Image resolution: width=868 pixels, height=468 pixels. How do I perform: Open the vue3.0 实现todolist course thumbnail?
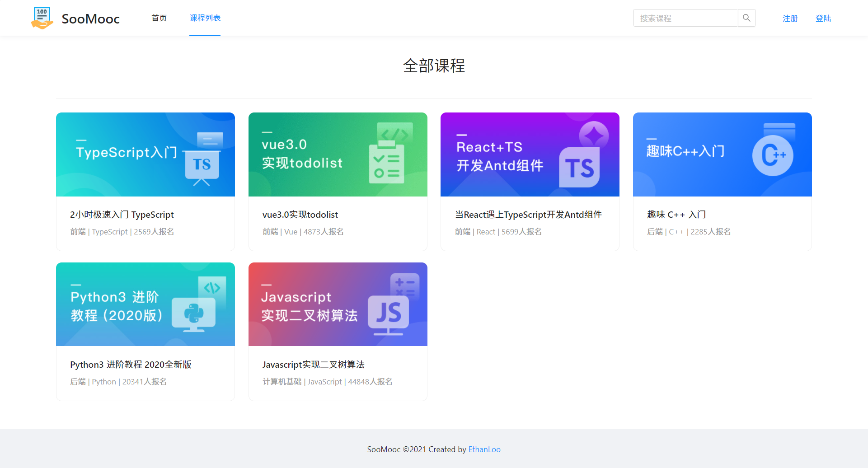(x=338, y=154)
